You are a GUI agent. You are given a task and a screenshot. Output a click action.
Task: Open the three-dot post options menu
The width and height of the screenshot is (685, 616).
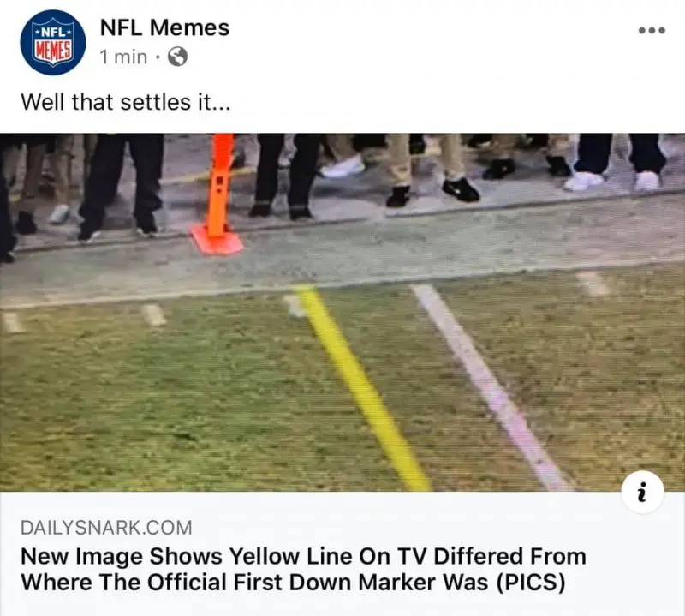[652, 31]
